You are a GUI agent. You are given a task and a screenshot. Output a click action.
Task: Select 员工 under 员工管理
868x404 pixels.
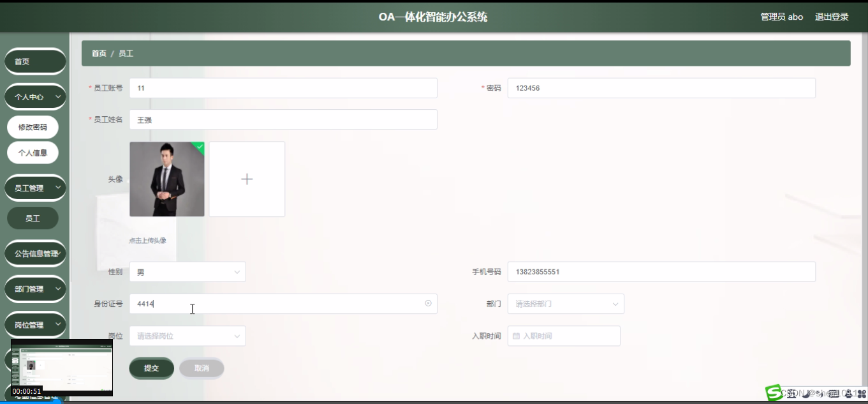[33, 218]
